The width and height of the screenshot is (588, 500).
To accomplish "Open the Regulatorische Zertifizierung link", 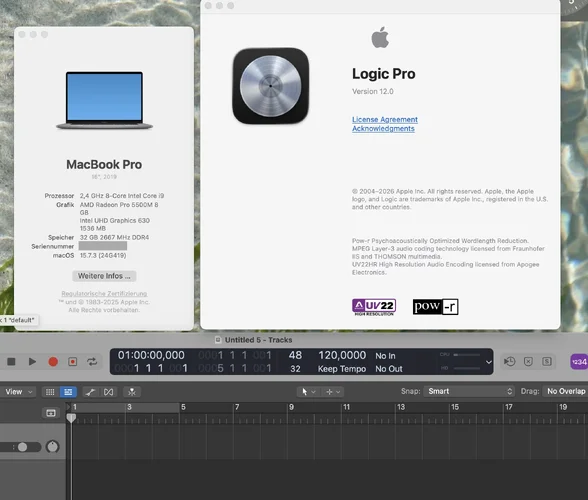I will pyautogui.click(x=104, y=293).
